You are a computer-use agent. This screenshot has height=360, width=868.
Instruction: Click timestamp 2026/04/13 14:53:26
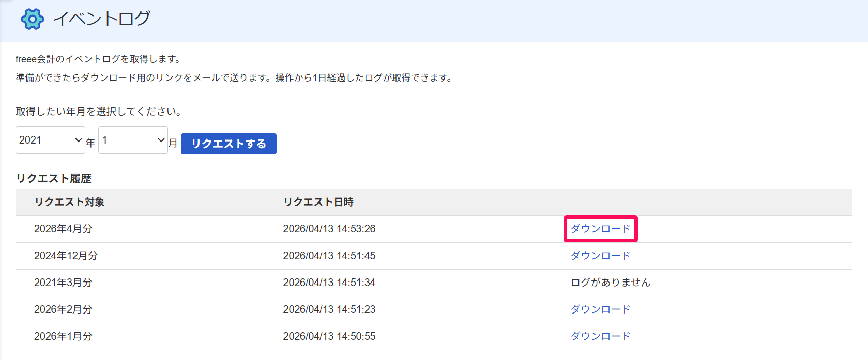(x=329, y=229)
